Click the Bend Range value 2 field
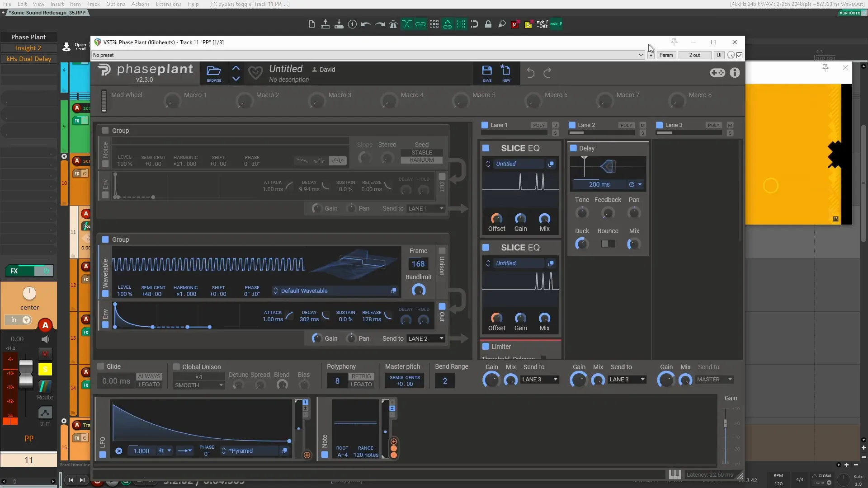Image resolution: width=868 pixels, height=488 pixels. pos(445,381)
